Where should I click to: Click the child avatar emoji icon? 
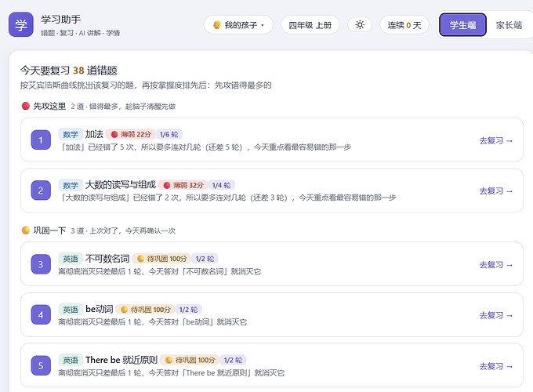pos(217,25)
